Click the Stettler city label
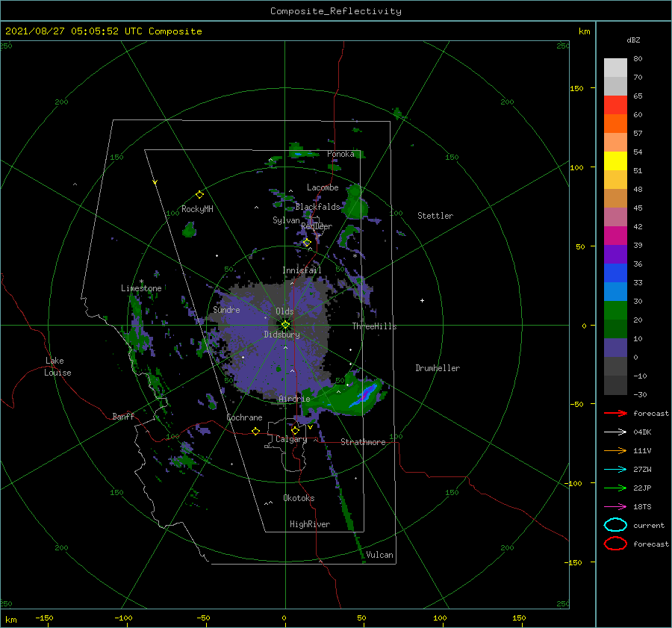The image size is (672, 628). (435, 216)
